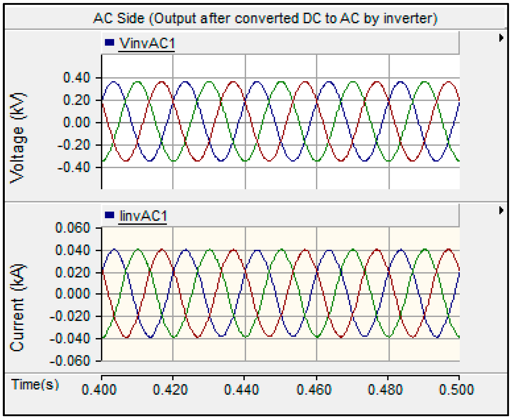512x420 pixels.
Task: Click the Time(s) axis label
Action: 35,384
